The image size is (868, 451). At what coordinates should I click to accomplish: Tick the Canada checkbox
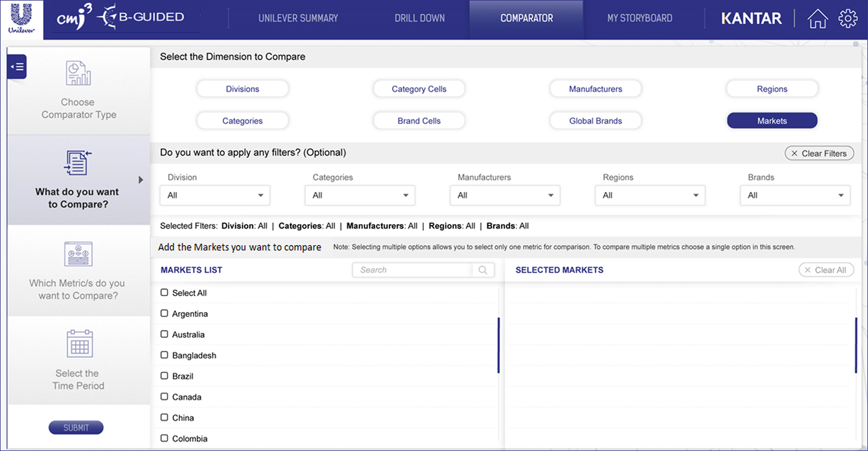click(164, 396)
